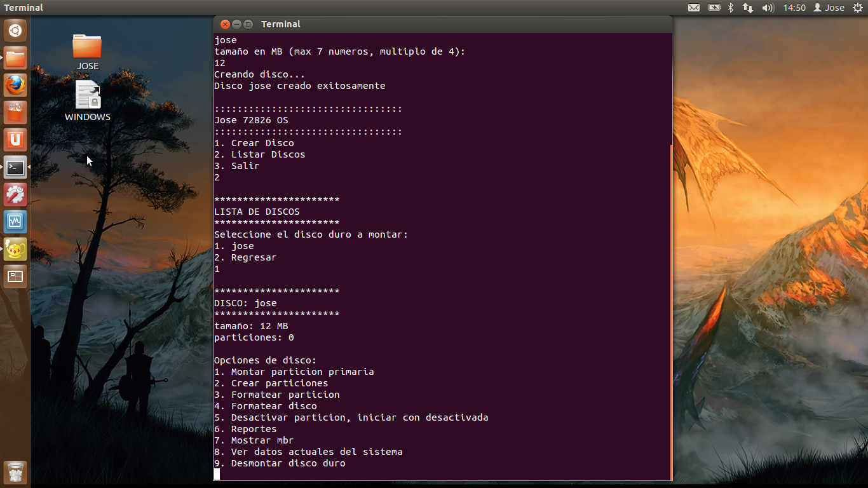Viewport: 868px width, 488px height.
Task: Select the Terminal launcher icon
Action: 15,168
